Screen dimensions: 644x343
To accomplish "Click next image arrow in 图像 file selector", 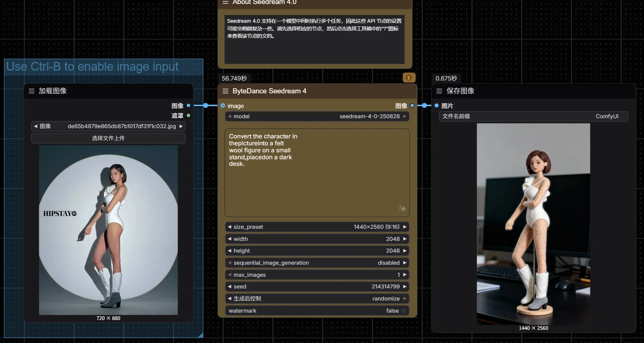I will coord(181,126).
